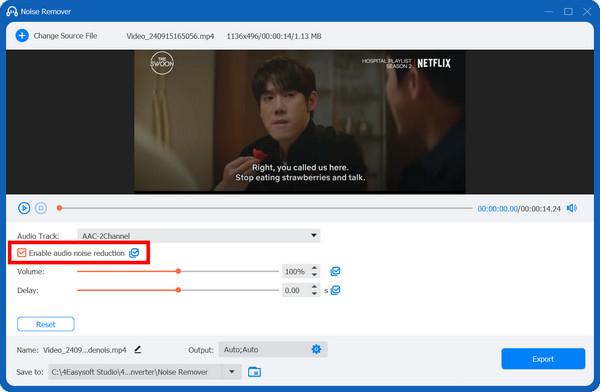
Task: Click apply-to-all icon beside Delay
Action: click(336, 290)
